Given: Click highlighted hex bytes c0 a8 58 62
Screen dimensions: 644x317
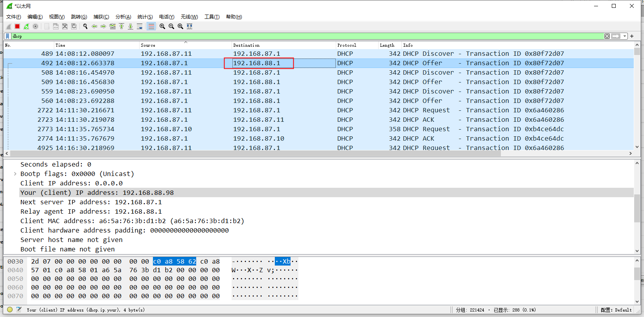Looking at the screenshot, I should [175, 261].
